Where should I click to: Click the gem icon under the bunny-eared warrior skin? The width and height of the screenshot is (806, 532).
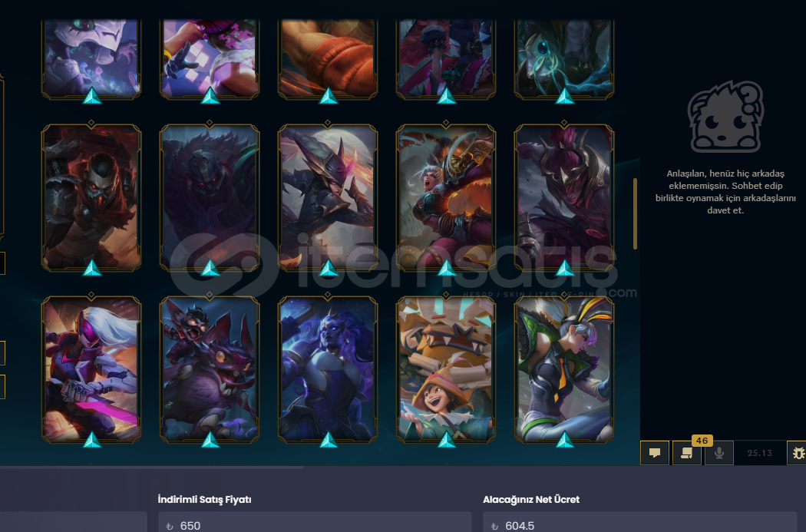[x=564, y=439]
